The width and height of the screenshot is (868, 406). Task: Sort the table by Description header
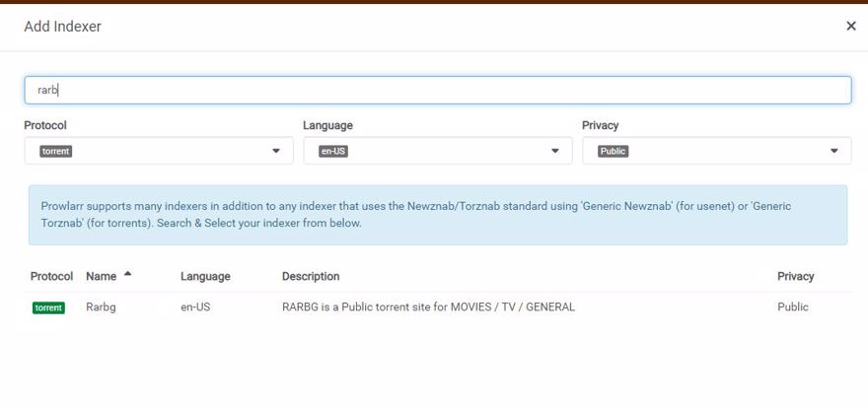click(x=311, y=276)
